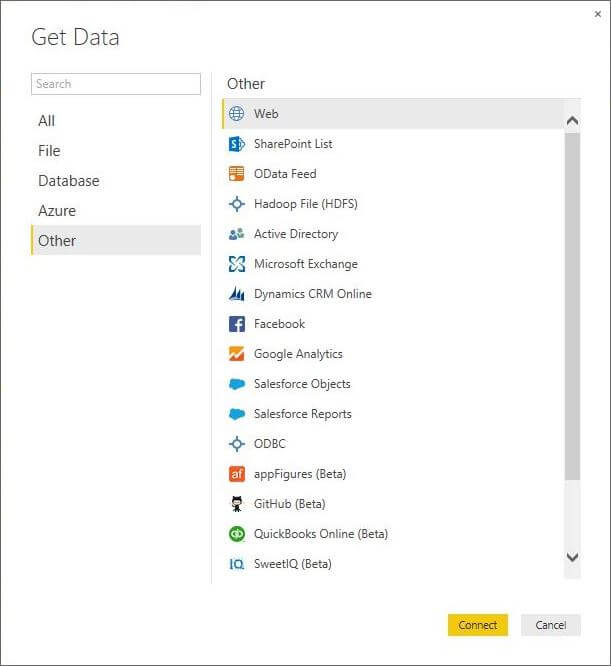Select the 'appFigures (Beta)' text

tap(300, 474)
